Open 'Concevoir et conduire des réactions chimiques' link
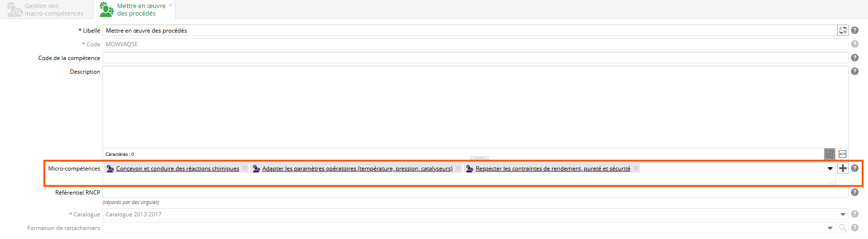This screenshot has height=239, width=868. pos(178,169)
